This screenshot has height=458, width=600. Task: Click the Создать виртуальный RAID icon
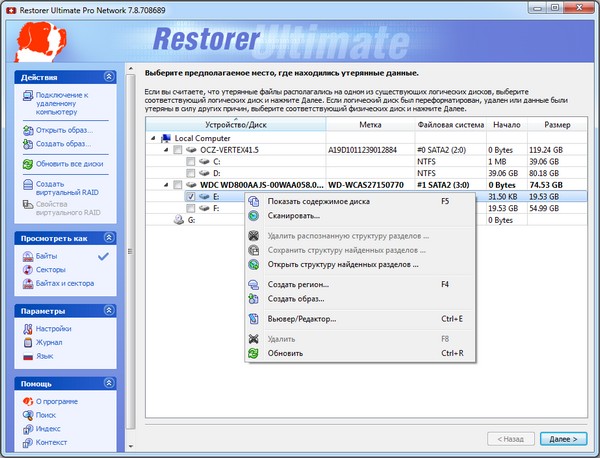[28, 184]
